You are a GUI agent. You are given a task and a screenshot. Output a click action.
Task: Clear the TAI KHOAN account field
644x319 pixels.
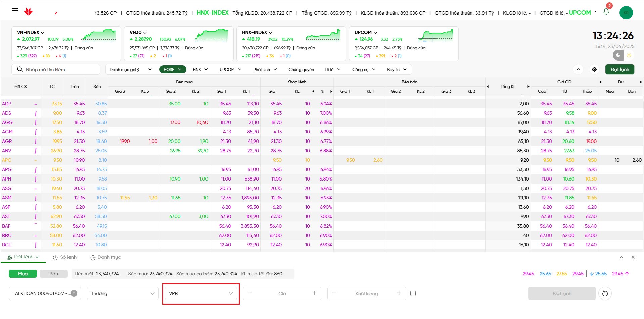click(74, 293)
